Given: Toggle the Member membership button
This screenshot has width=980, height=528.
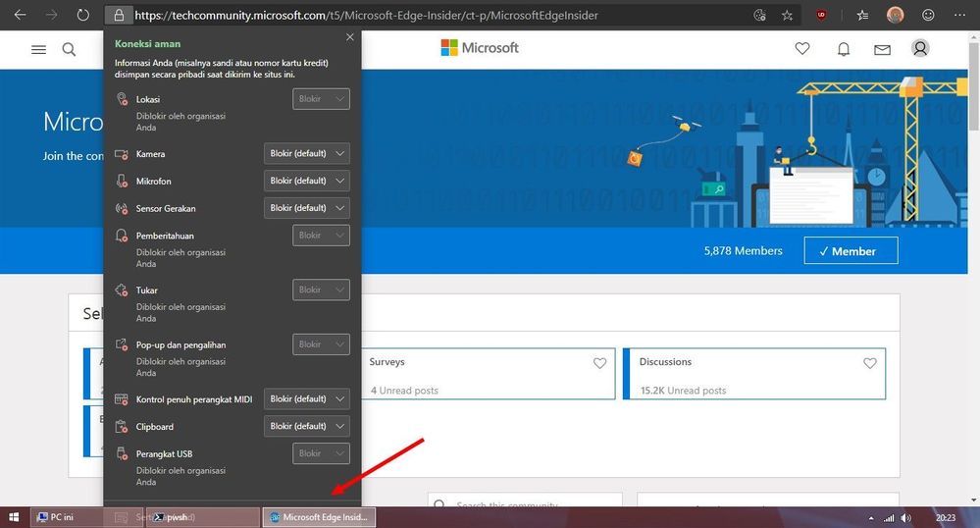Looking at the screenshot, I should (x=851, y=250).
